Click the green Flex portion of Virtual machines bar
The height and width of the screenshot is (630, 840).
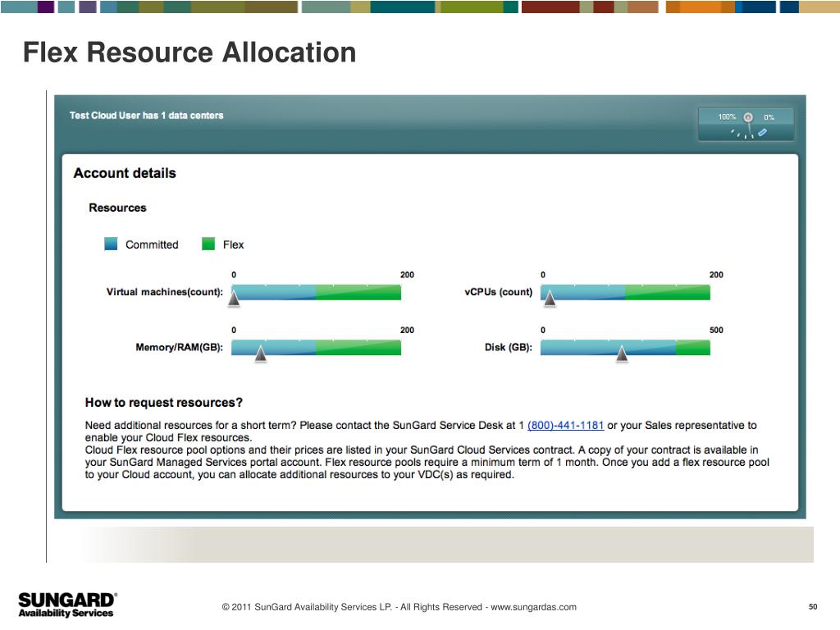358,292
